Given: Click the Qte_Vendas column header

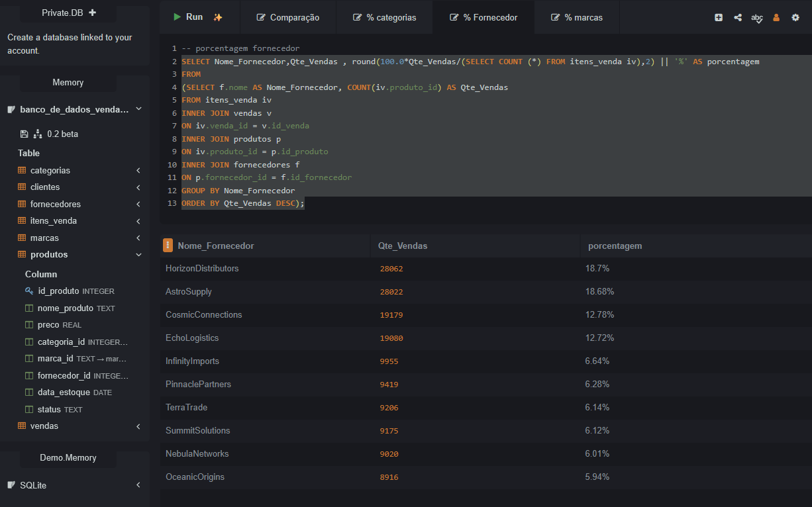Looking at the screenshot, I should click(x=403, y=246).
